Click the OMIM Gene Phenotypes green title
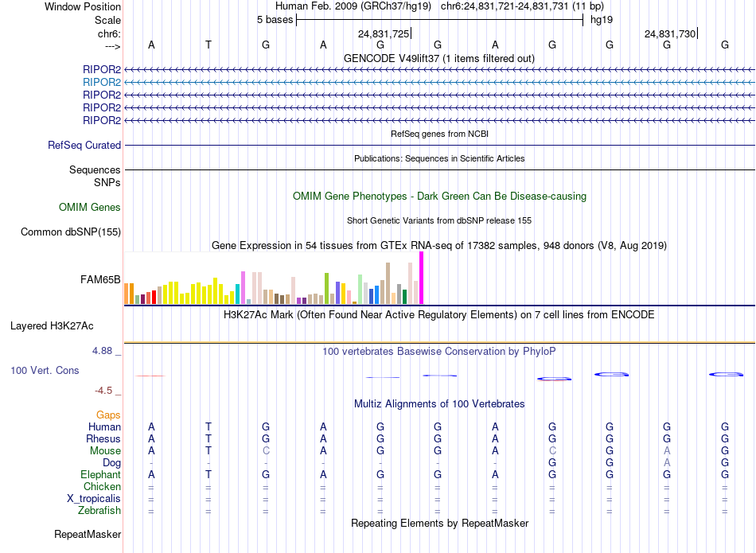 coord(440,197)
